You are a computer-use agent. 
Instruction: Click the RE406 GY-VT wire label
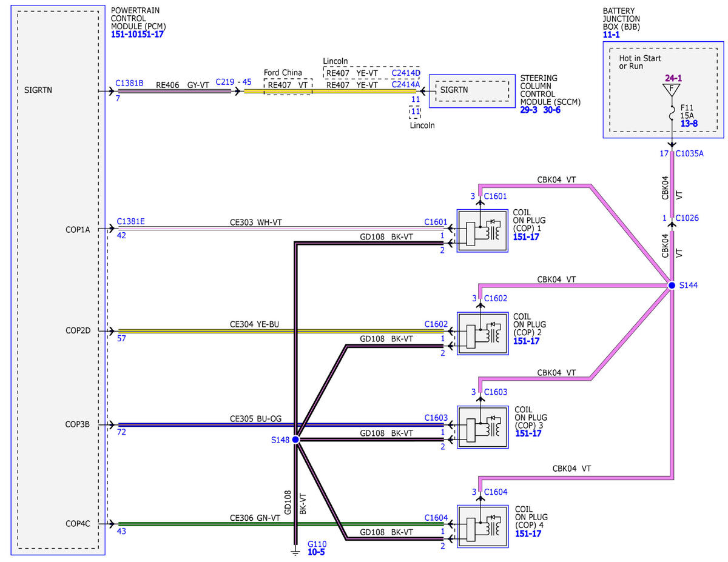[182, 85]
